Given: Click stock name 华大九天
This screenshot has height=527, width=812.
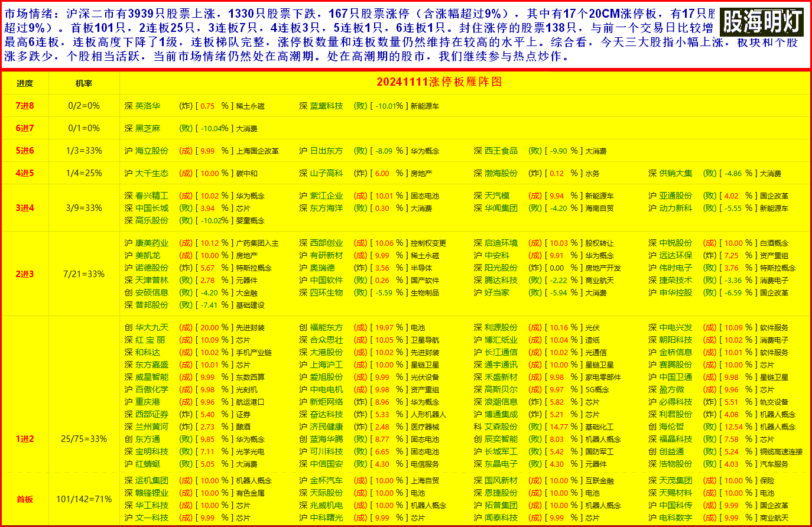Looking at the screenshot, I should [152, 327].
